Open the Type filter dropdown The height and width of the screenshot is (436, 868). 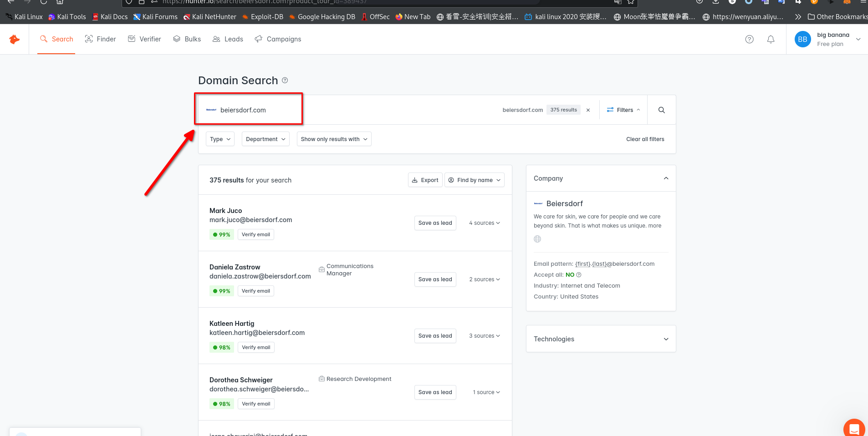coord(220,139)
